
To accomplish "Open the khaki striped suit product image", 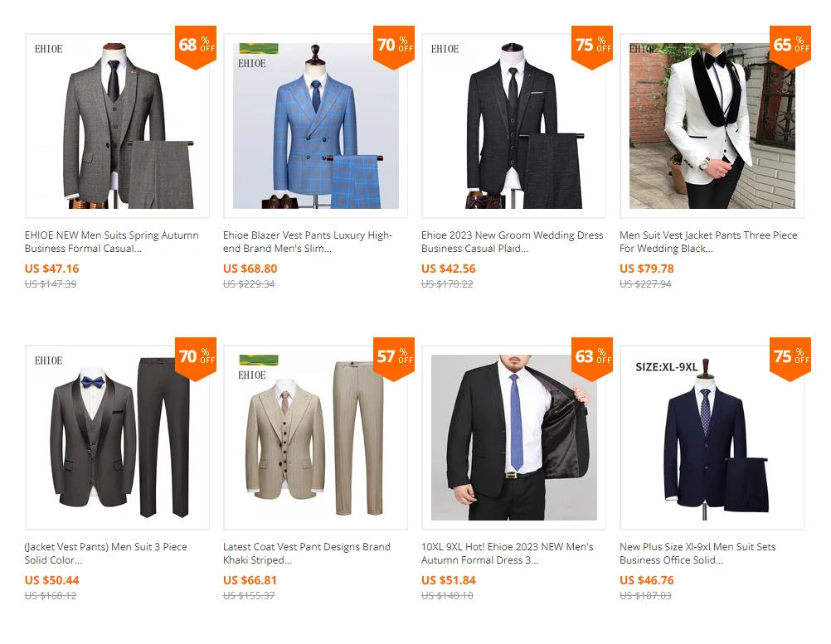I will [x=315, y=438].
